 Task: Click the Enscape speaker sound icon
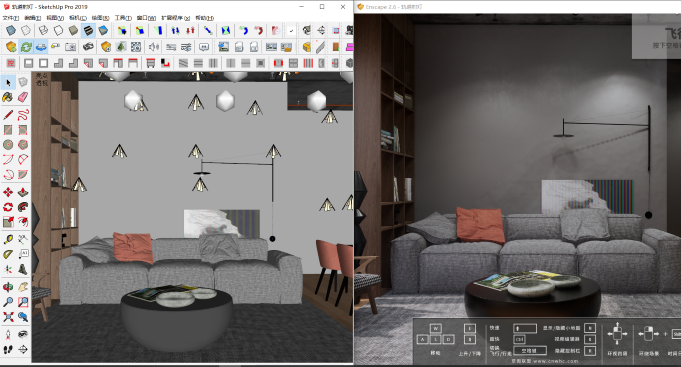point(153,46)
